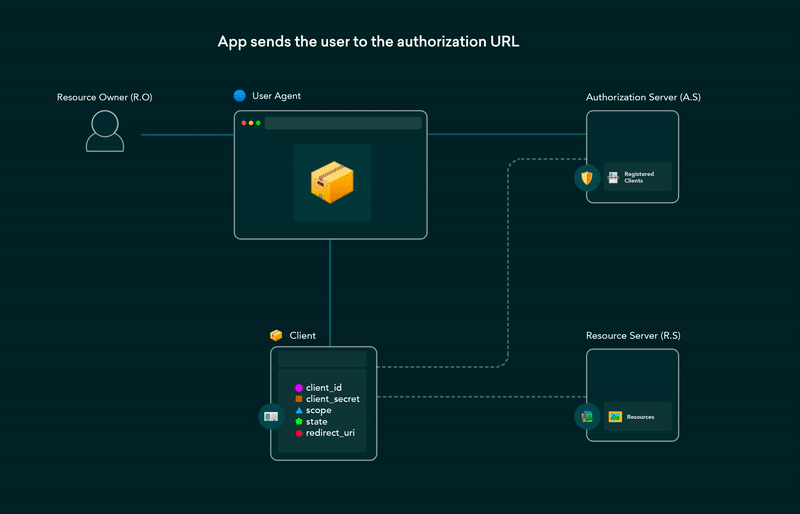Click the orange client_secret square marker
This screenshot has width=800, height=514.
299,399
